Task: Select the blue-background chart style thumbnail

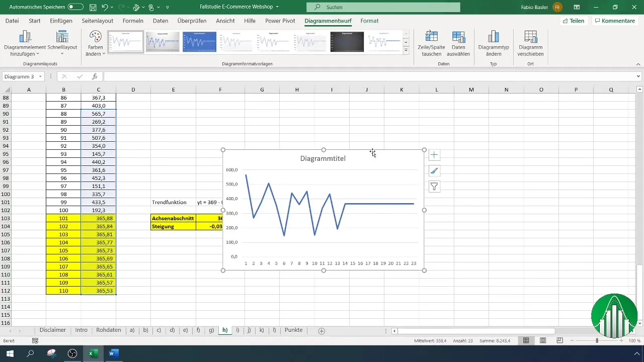Action: (199, 42)
